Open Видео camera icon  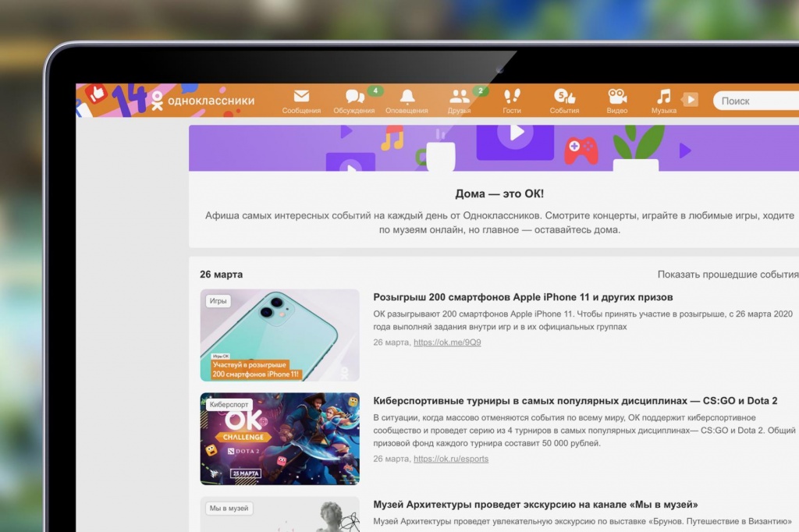pyautogui.click(x=617, y=96)
